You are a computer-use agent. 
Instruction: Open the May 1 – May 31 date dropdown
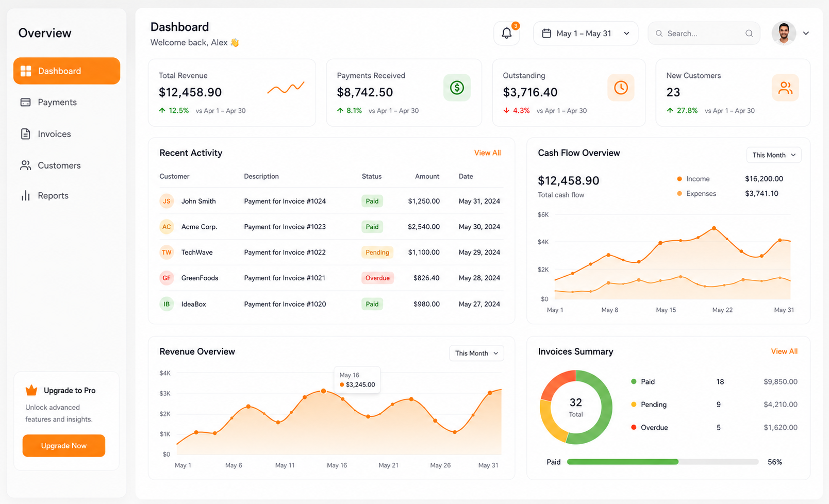[x=586, y=33]
